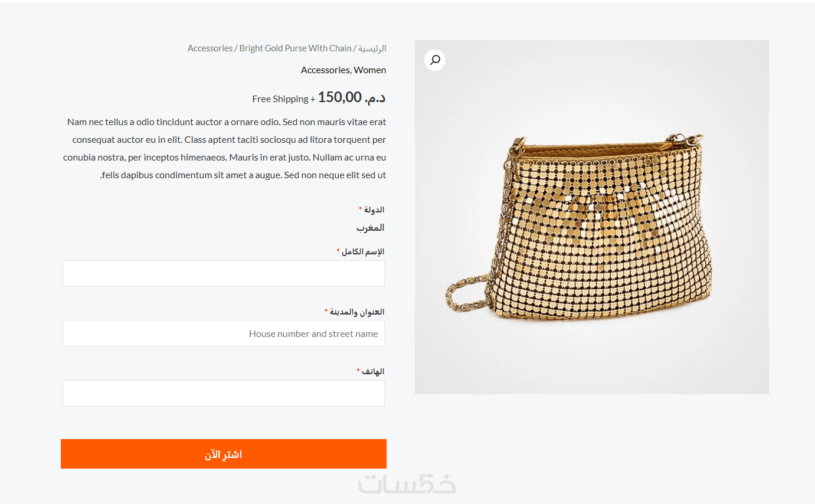The width and height of the screenshot is (815, 504).
Task: Open the Women category link
Action: tap(370, 70)
